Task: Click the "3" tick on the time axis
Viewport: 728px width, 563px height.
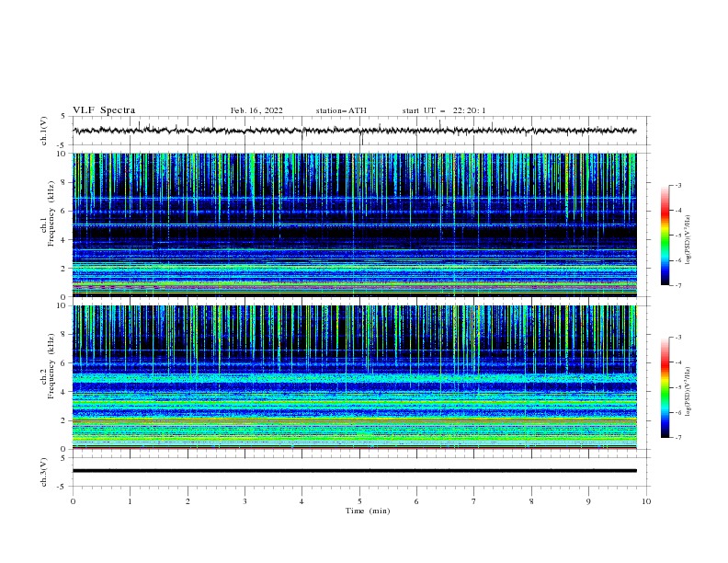Action: (x=245, y=501)
